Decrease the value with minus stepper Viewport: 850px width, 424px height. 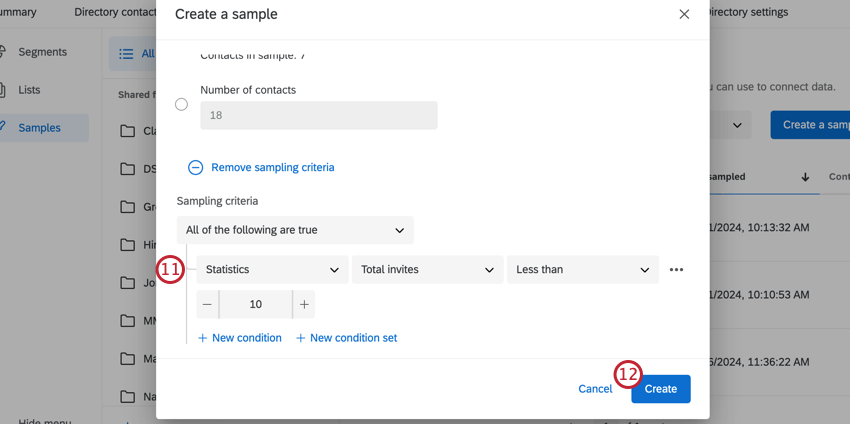[207, 305]
